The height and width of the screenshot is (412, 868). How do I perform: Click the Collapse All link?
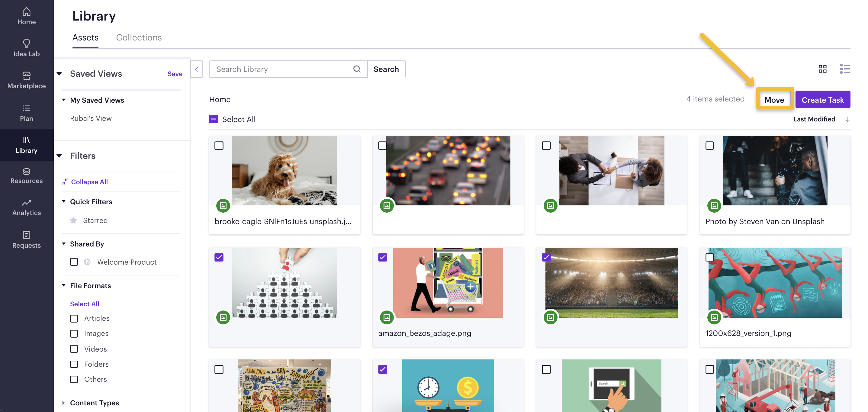89,182
